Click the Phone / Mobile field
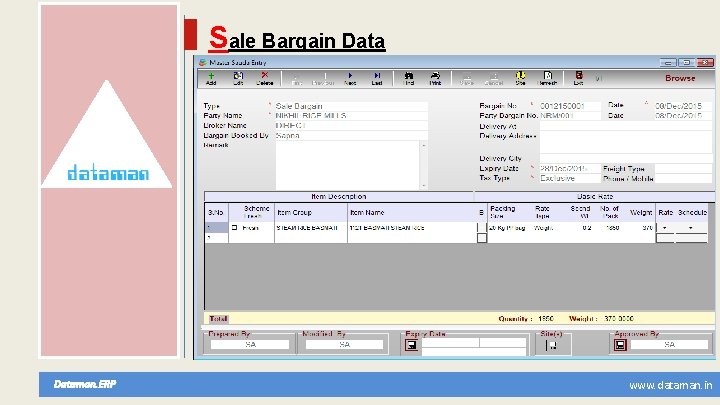 tap(683, 178)
